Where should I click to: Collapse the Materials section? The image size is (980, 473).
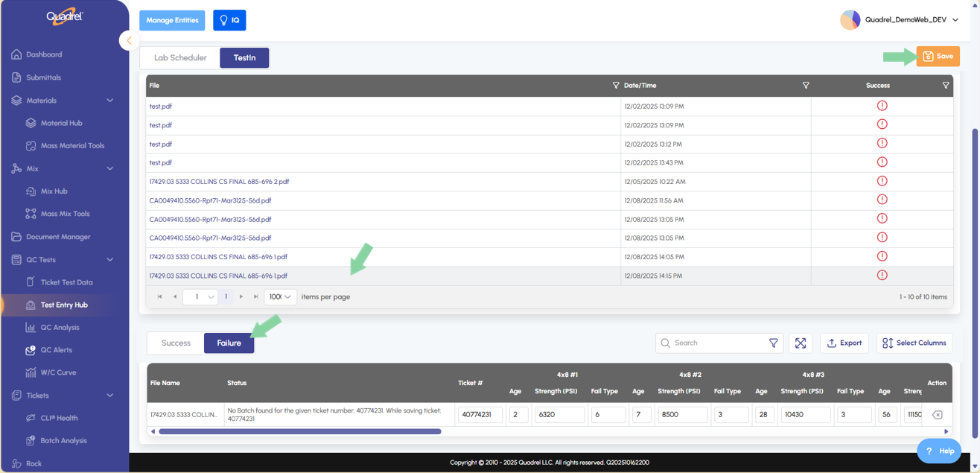coord(110,101)
